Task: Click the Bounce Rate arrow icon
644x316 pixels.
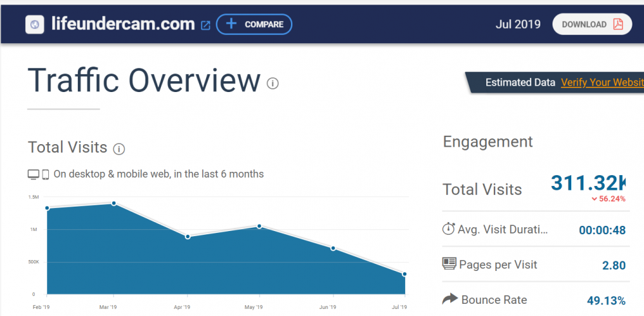Action: coord(449,299)
